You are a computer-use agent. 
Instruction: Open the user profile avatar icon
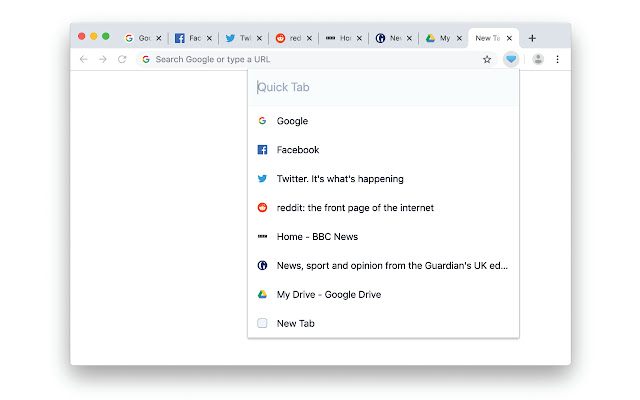(x=538, y=59)
